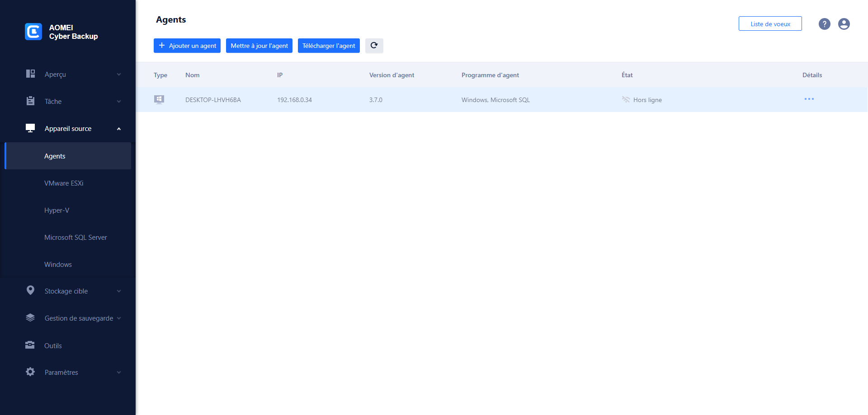Expand the Paramètres chevron
Image resolution: width=868 pixels, height=415 pixels.
119,373
